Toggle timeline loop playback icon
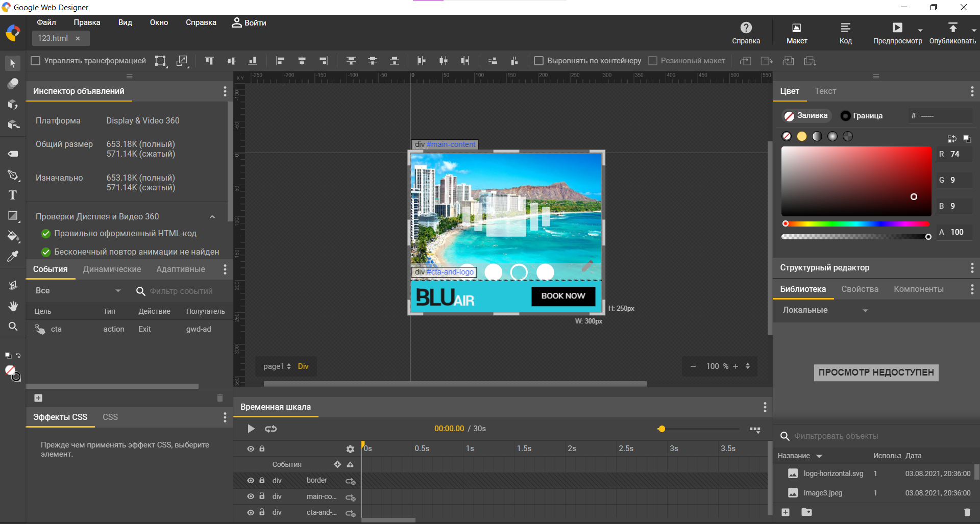 tap(271, 429)
